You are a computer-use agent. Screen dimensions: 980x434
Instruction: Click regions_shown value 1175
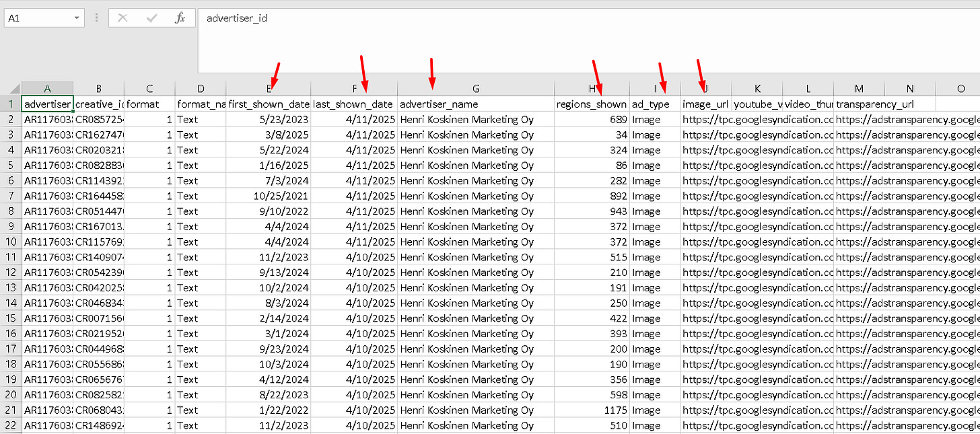coord(592,410)
